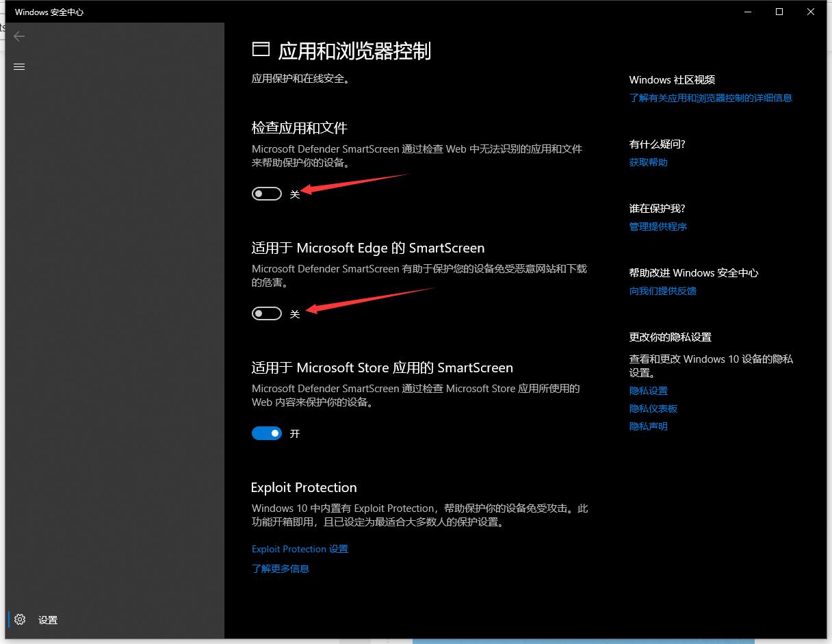Screen dimensions: 832x644
Task: Click 了解更多信息 under Exploit Protection
Action: tap(281, 568)
